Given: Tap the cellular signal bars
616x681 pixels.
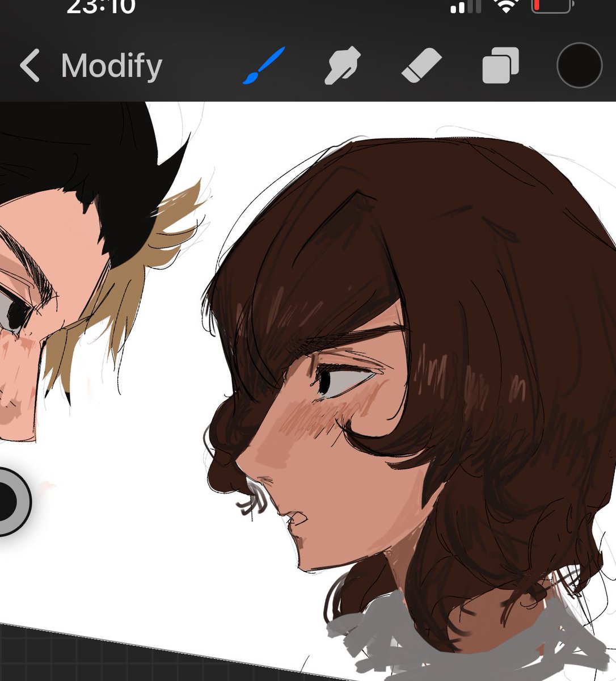Looking at the screenshot, I should tap(465, 6).
